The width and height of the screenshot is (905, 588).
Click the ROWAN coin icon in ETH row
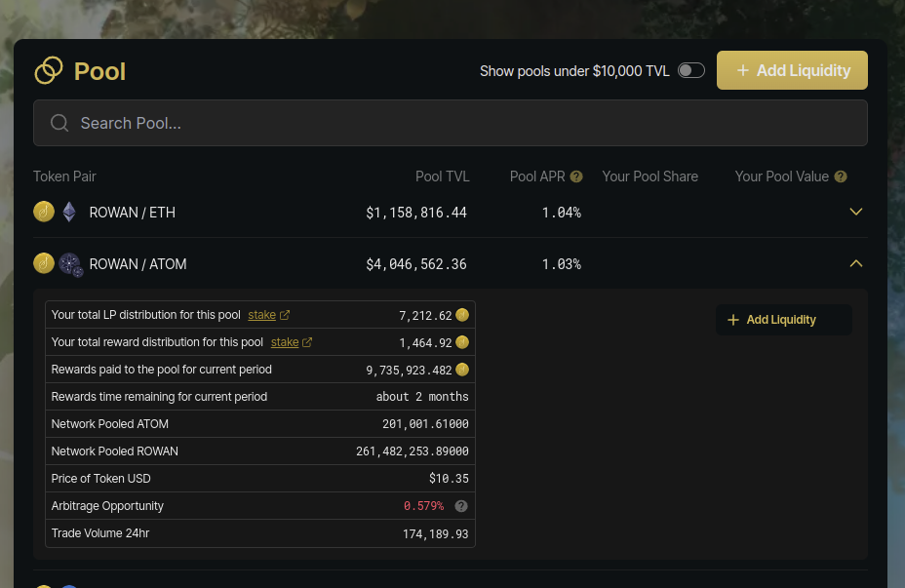[44, 212]
